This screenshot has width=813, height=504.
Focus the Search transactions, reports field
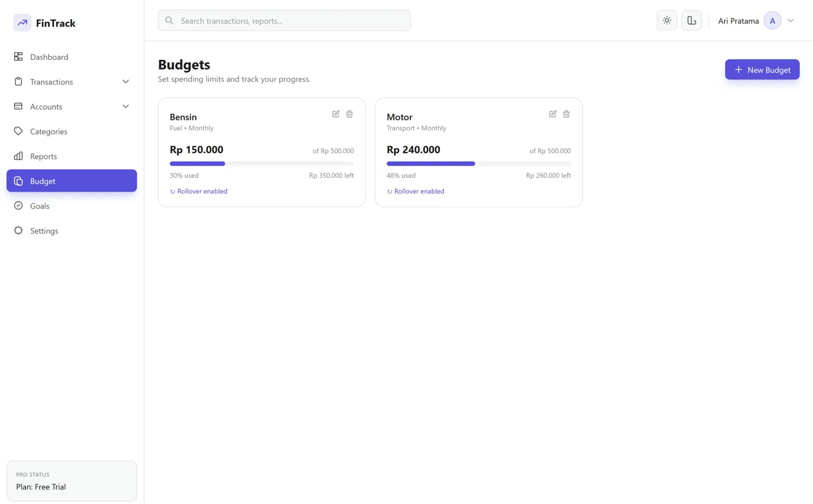[x=284, y=20]
